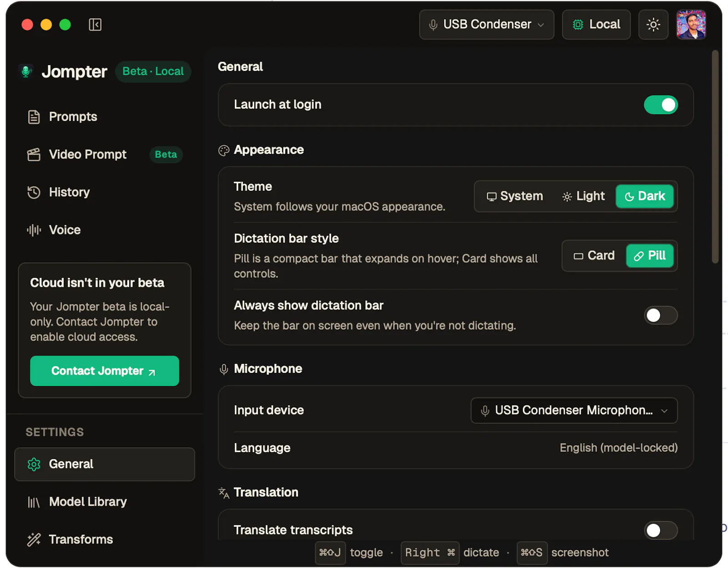728x571 pixels.
Task: Click the chip icon in Local button
Action: click(578, 25)
